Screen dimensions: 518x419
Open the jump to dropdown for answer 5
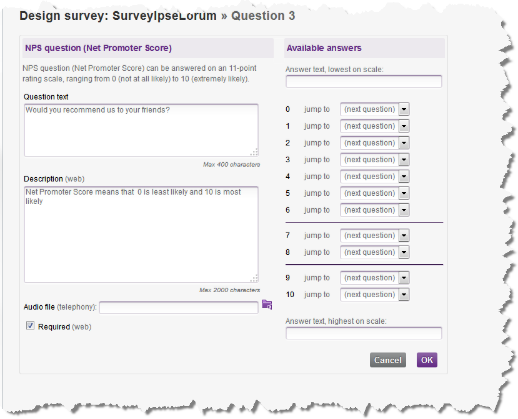point(375,193)
